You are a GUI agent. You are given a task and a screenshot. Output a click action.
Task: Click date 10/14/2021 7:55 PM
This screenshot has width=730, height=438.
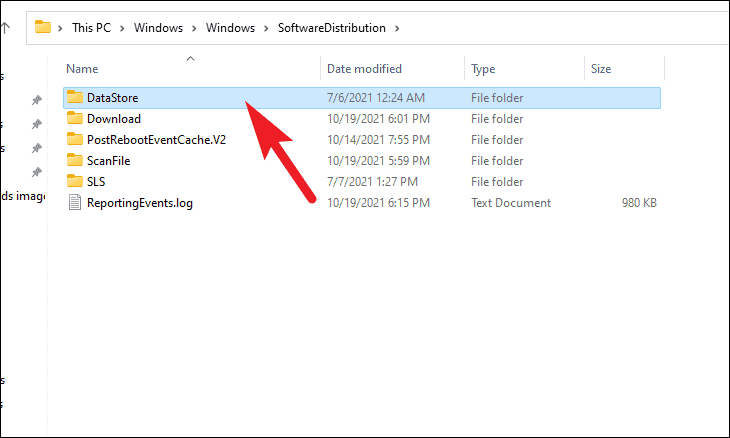[x=378, y=140]
